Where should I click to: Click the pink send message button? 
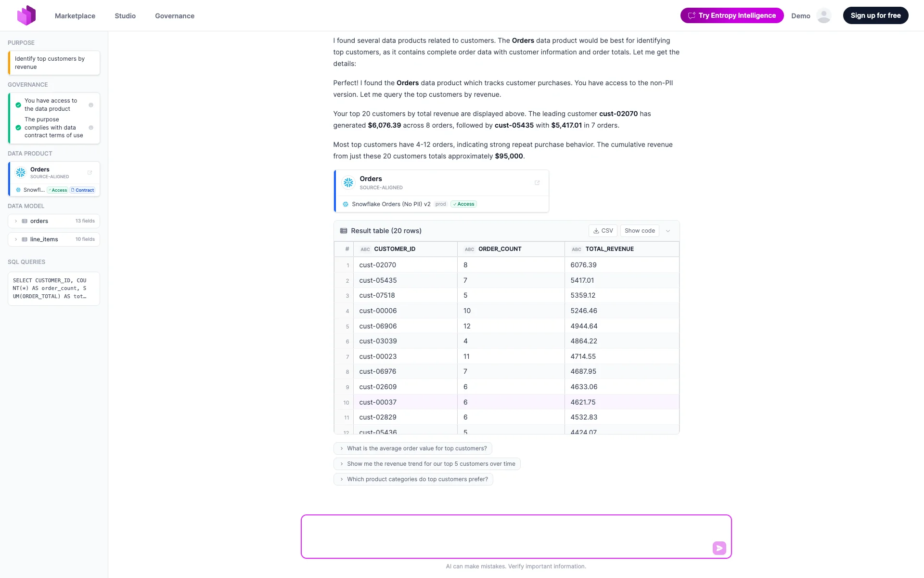click(719, 548)
